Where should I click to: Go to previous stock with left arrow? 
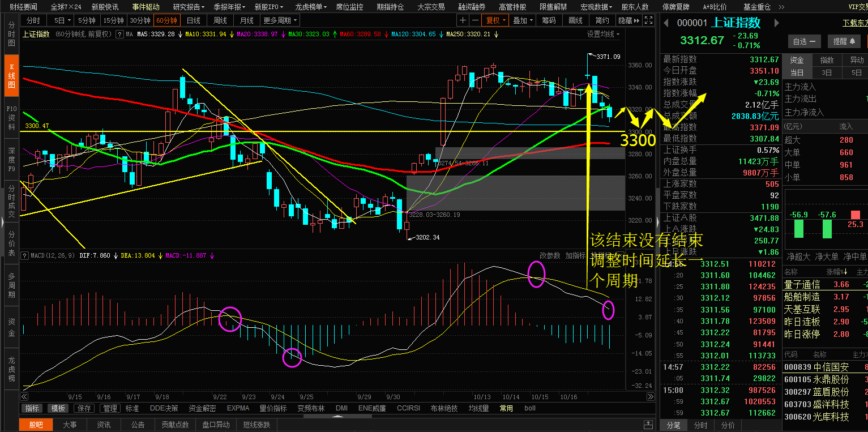(x=666, y=23)
